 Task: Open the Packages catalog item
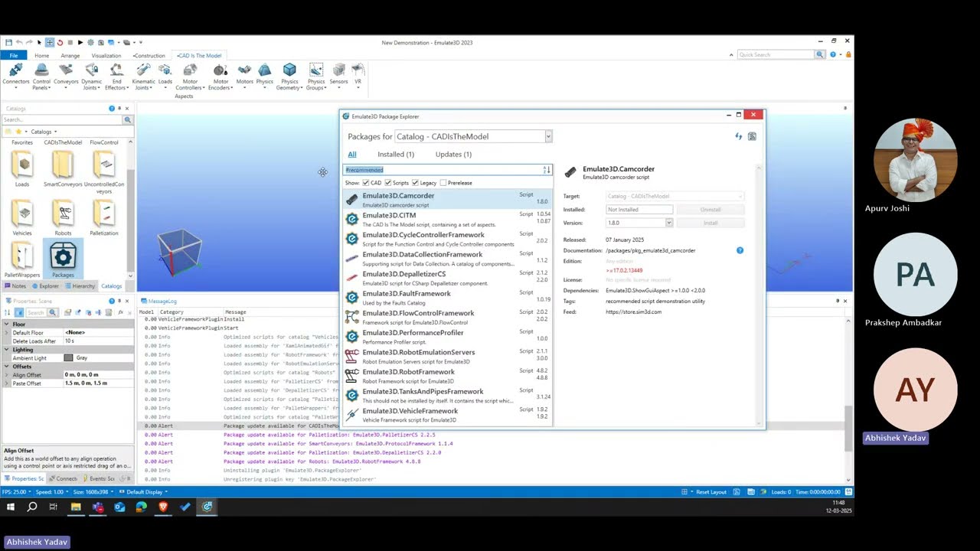(x=63, y=260)
